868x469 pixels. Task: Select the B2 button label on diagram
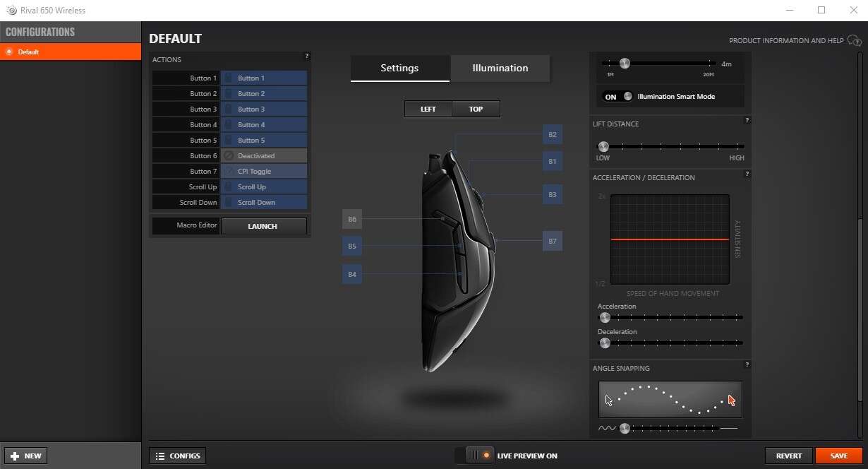click(553, 135)
